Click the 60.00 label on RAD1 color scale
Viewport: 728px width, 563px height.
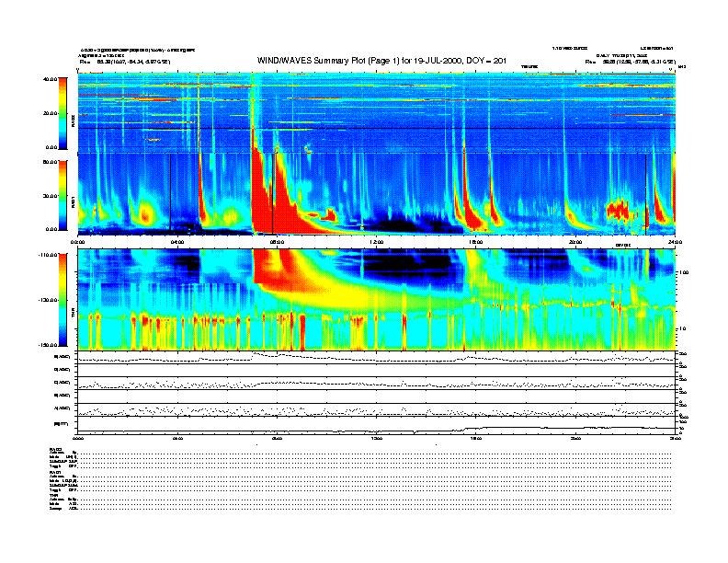51,162
